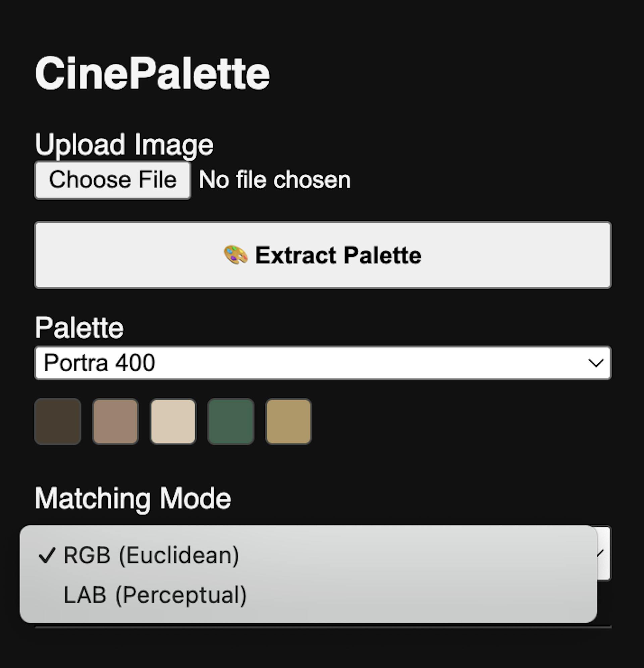Choose the LAB (Perceptual) option
Viewport: 644px width, 668px height.
tap(155, 595)
